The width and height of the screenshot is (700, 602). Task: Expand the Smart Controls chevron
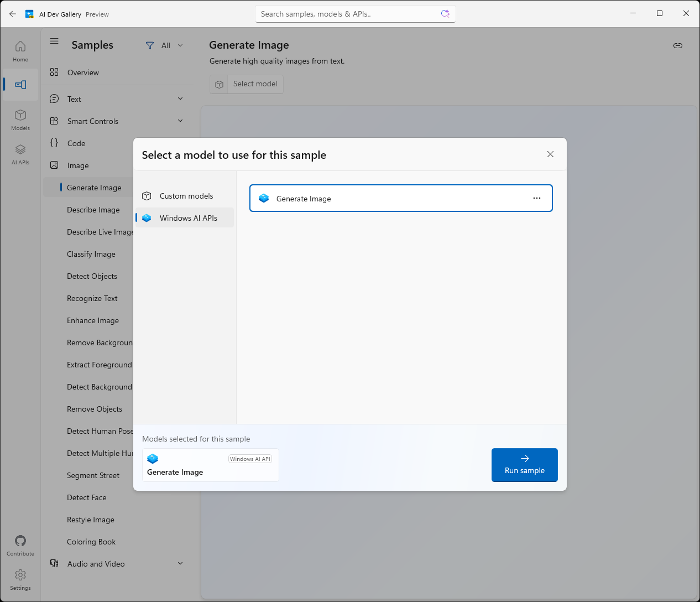(180, 121)
